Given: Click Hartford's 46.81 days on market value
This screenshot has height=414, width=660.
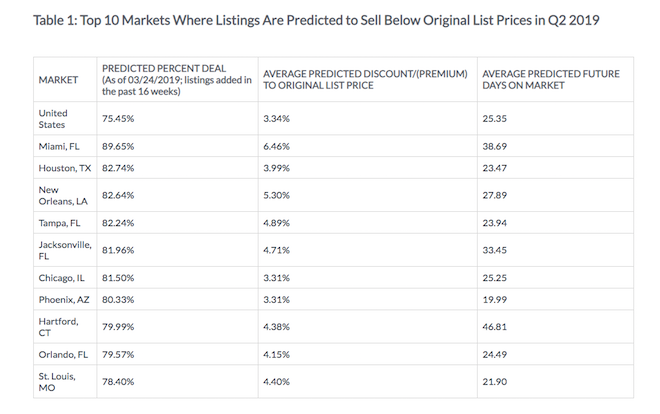Looking at the screenshot, I should (x=496, y=325).
